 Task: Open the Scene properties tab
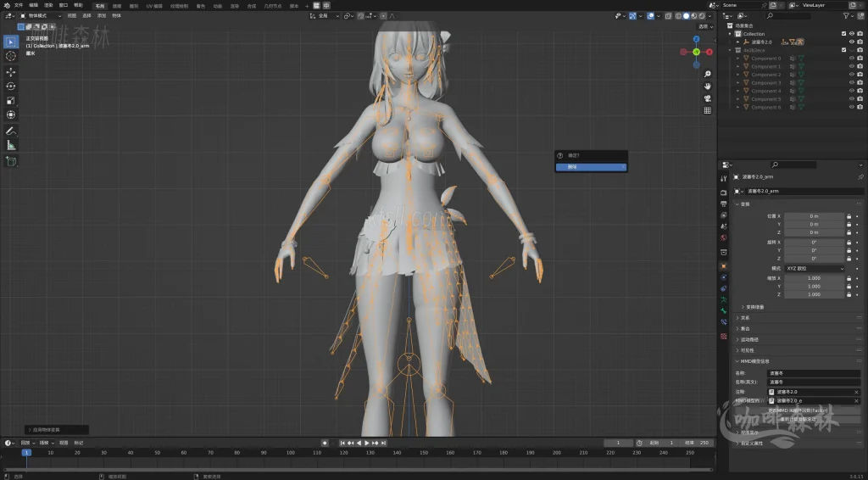pos(724,226)
